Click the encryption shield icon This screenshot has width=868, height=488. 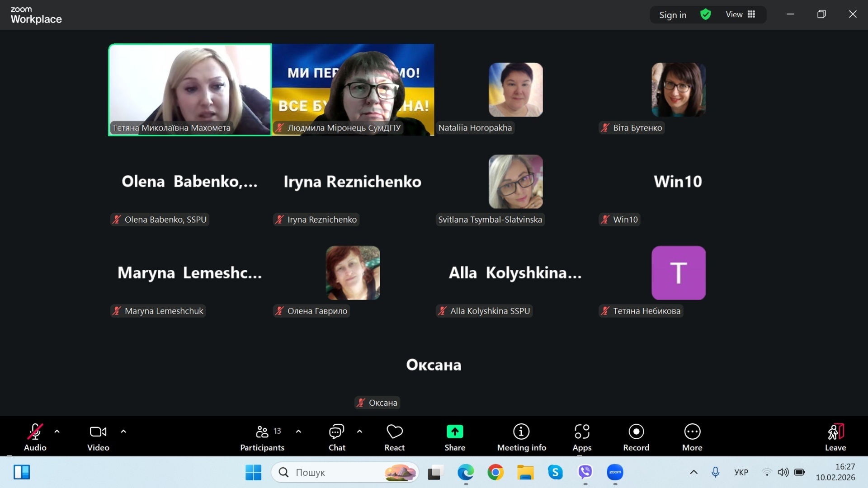coord(705,14)
